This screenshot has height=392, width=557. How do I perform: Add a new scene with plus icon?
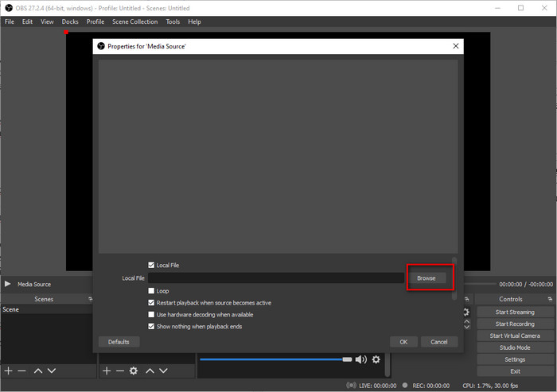(9, 371)
